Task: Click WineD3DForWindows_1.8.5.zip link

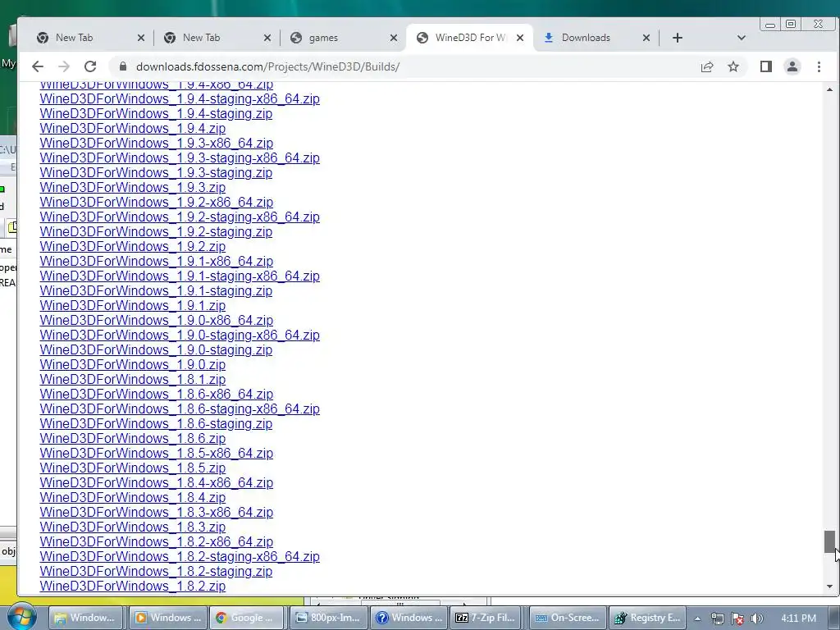Action: [x=132, y=468]
